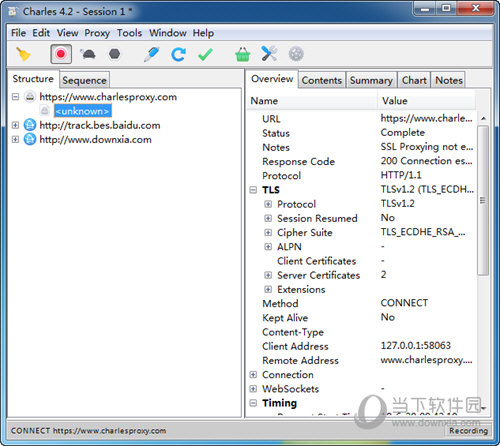
Task: Click the compose pen icon
Action: (x=151, y=54)
